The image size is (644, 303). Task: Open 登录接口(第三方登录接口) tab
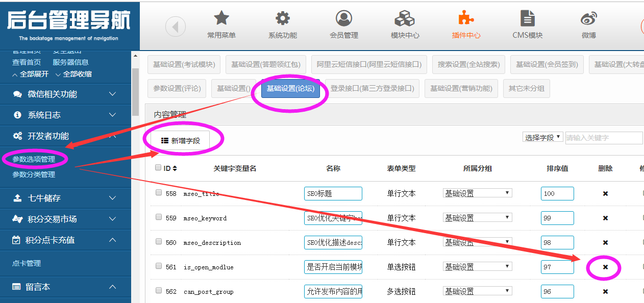(372, 88)
